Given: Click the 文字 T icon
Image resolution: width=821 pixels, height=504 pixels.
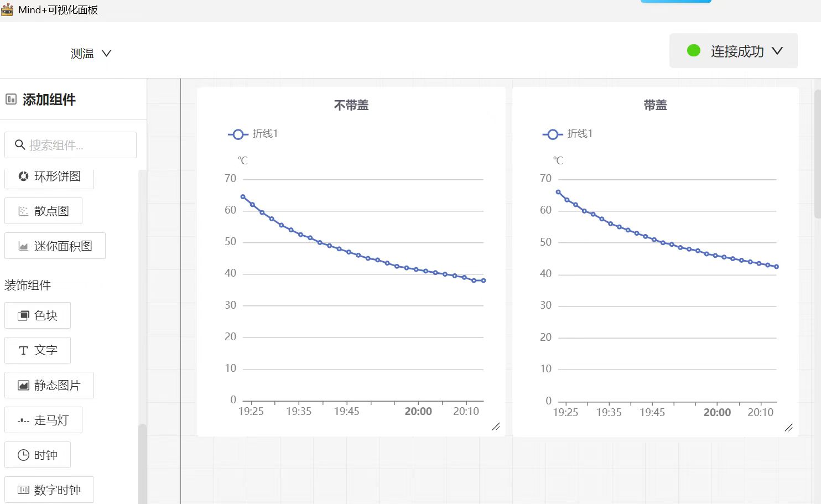Looking at the screenshot, I should pyautogui.click(x=23, y=350).
